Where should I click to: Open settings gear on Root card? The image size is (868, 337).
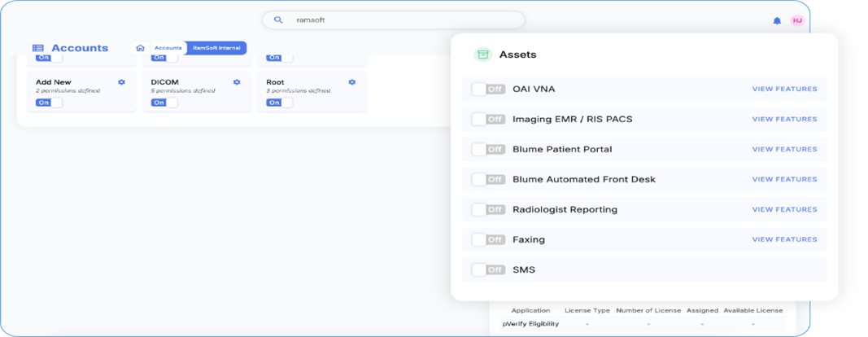352,82
